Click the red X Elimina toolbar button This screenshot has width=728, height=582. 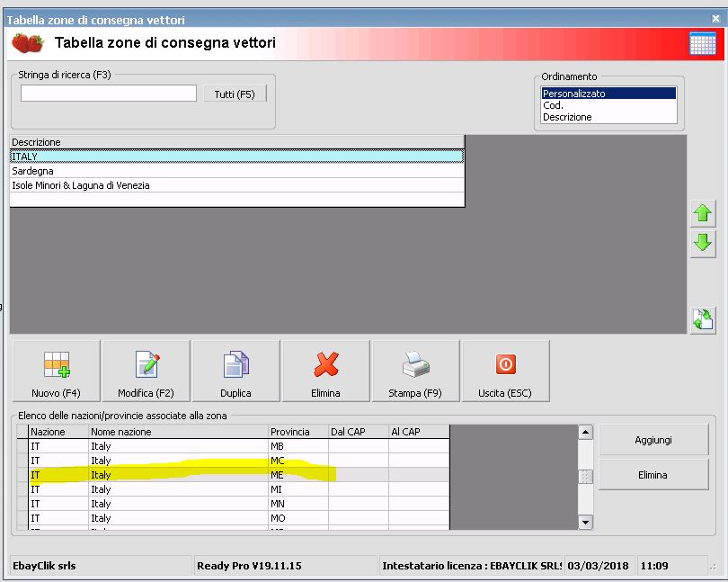[326, 371]
